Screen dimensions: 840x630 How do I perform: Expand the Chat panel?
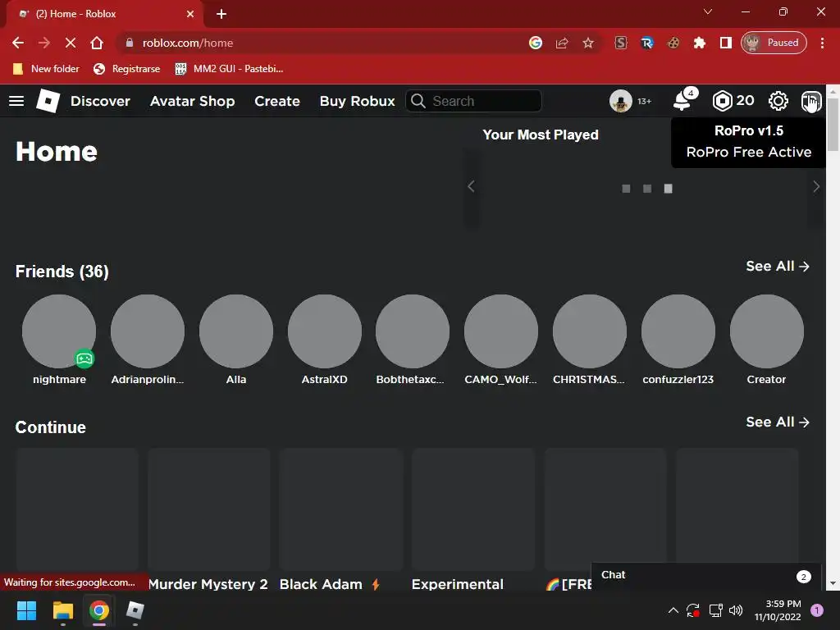[705, 576]
